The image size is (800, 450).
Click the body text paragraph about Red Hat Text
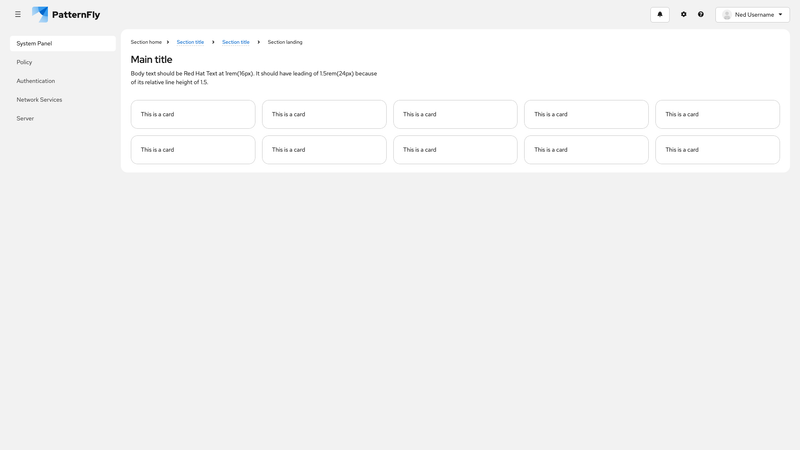254,78
